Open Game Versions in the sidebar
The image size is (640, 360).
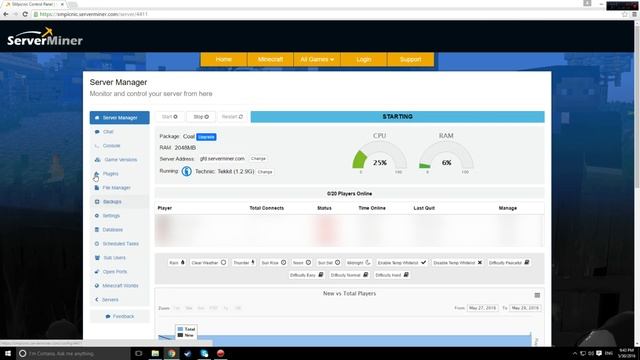coord(119,160)
